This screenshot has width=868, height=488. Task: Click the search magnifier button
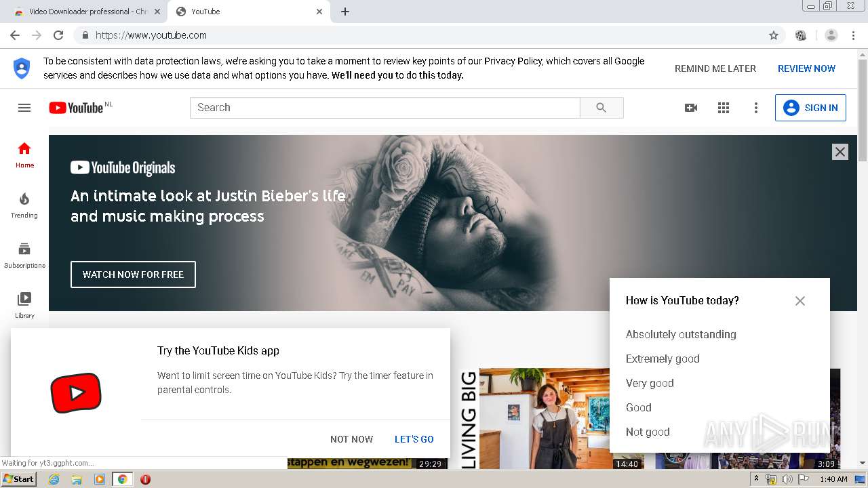(x=601, y=108)
